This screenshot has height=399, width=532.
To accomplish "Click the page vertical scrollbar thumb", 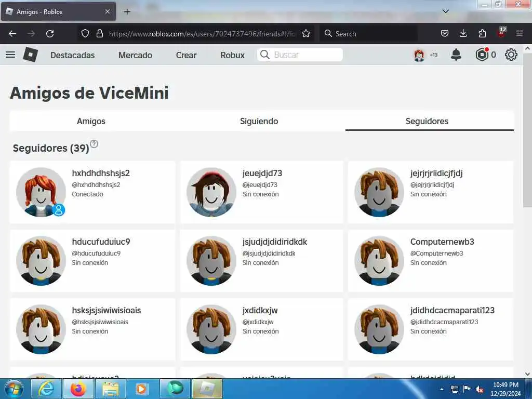I will pyautogui.click(x=528, y=129).
